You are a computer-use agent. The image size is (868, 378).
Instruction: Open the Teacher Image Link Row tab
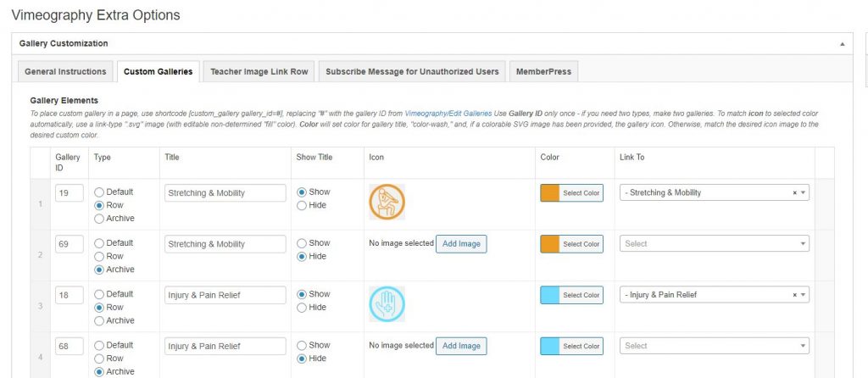tap(259, 72)
